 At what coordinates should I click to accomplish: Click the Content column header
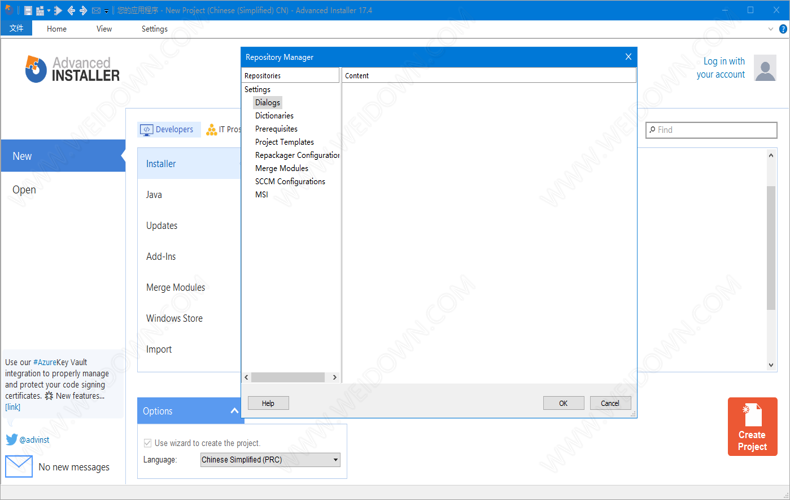(489, 75)
